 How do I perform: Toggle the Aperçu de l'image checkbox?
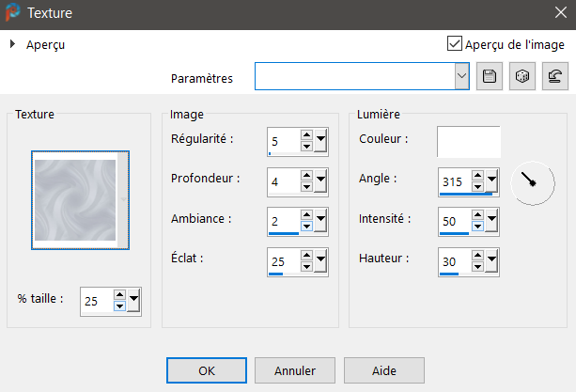click(455, 43)
